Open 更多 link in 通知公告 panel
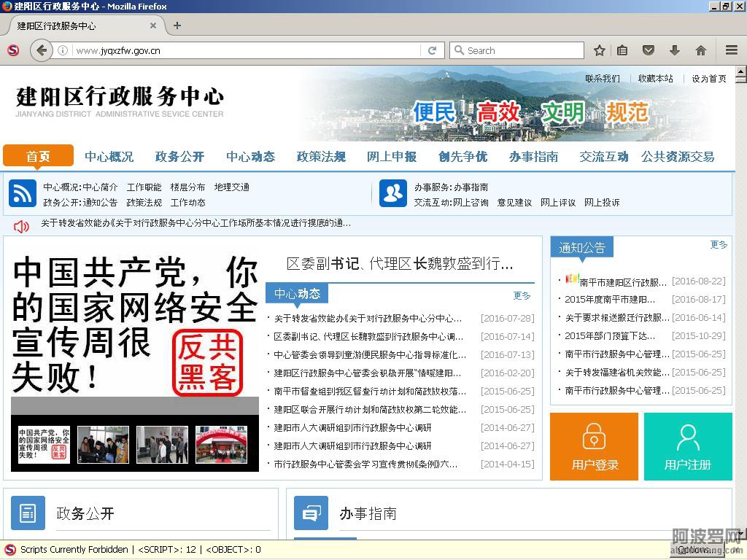Screen dimensions: 747x560 click(719, 245)
